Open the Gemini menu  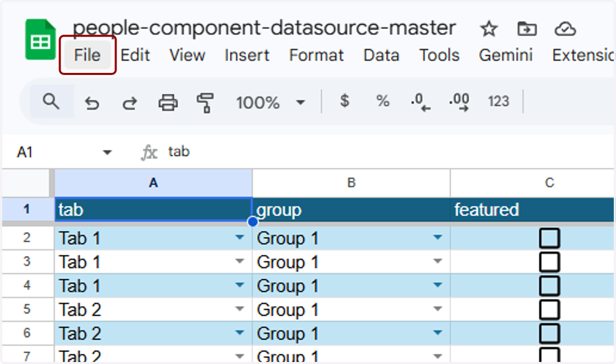coord(506,55)
